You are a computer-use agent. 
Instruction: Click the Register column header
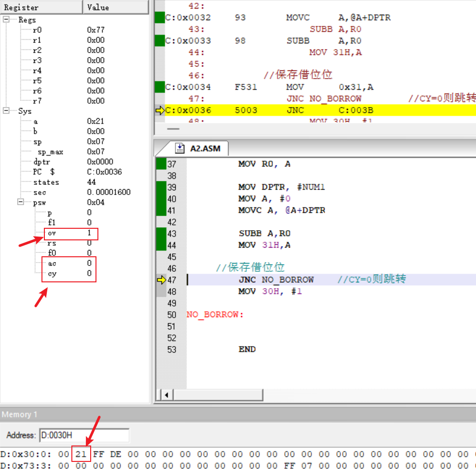coord(41,7)
